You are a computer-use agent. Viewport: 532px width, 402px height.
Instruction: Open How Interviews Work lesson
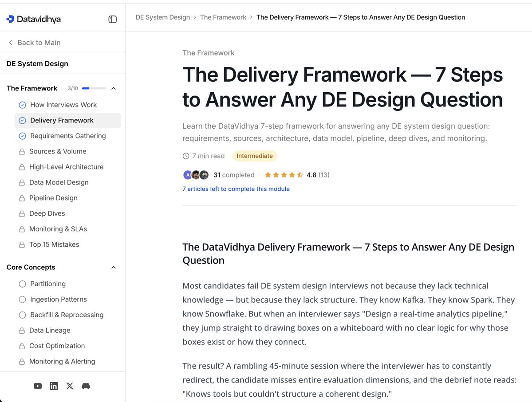[63, 105]
